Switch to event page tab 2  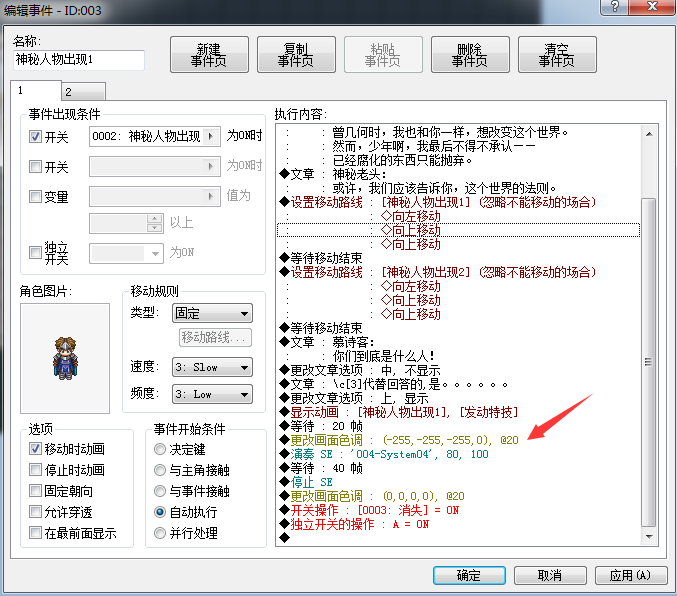[x=83, y=92]
